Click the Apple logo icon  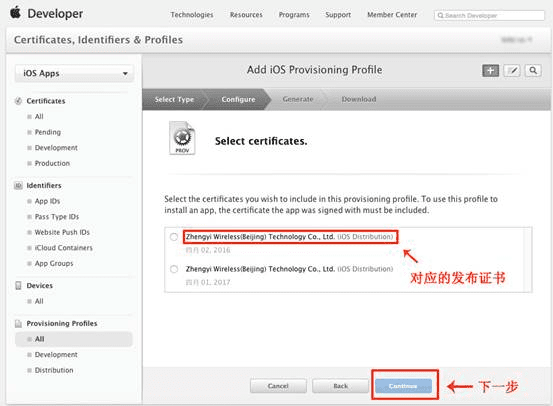16,13
